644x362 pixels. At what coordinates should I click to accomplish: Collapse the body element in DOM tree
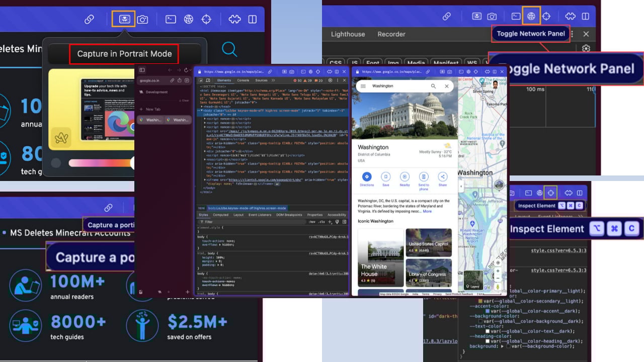(x=202, y=111)
